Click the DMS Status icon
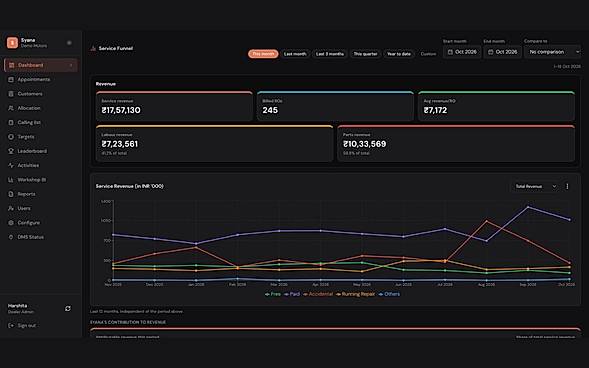 (11, 237)
